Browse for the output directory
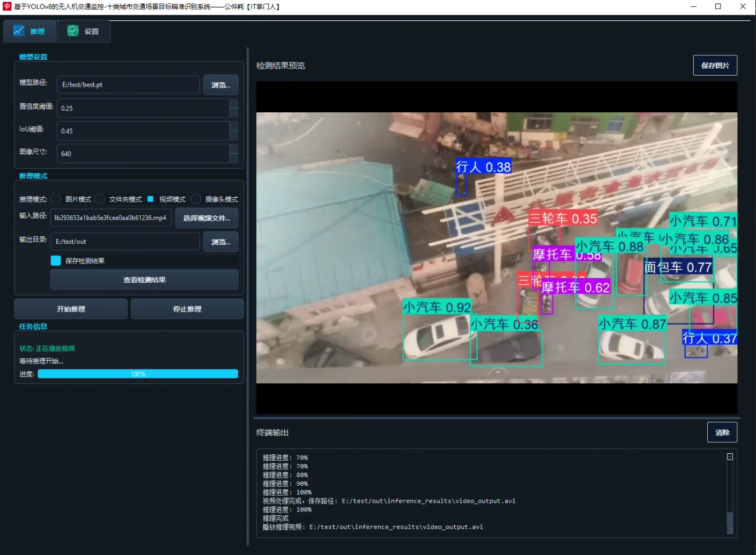Viewport: 756px width, 555px height. click(221, 242)
